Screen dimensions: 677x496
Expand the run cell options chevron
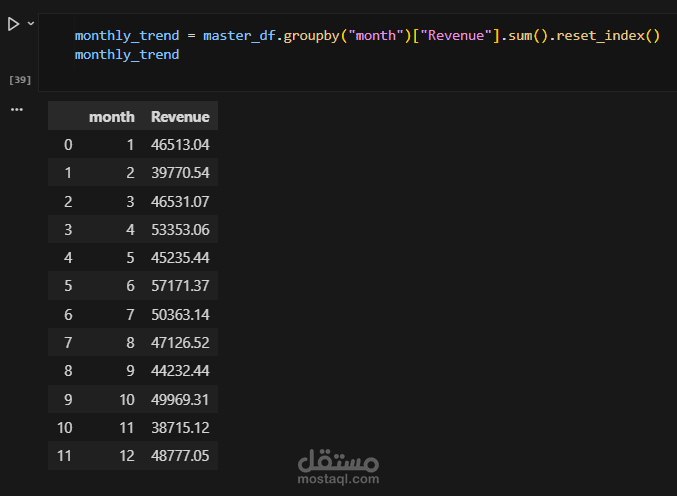tap(31, 23)
